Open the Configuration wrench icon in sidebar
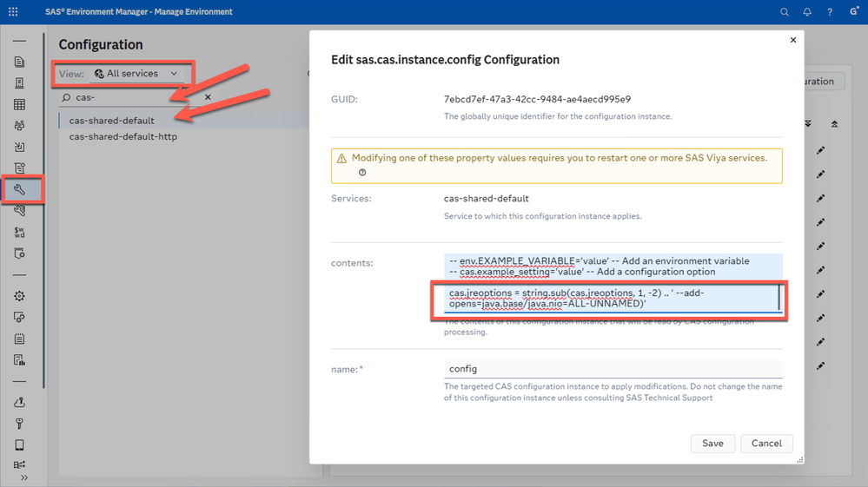This screenshot has height=487, width=868. point(19,189)
